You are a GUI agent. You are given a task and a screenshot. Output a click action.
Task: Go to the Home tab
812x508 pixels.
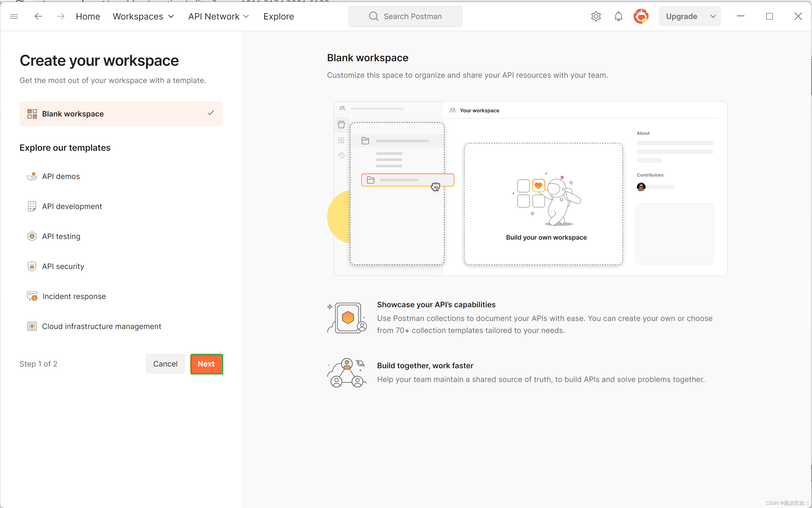[88, 16]
